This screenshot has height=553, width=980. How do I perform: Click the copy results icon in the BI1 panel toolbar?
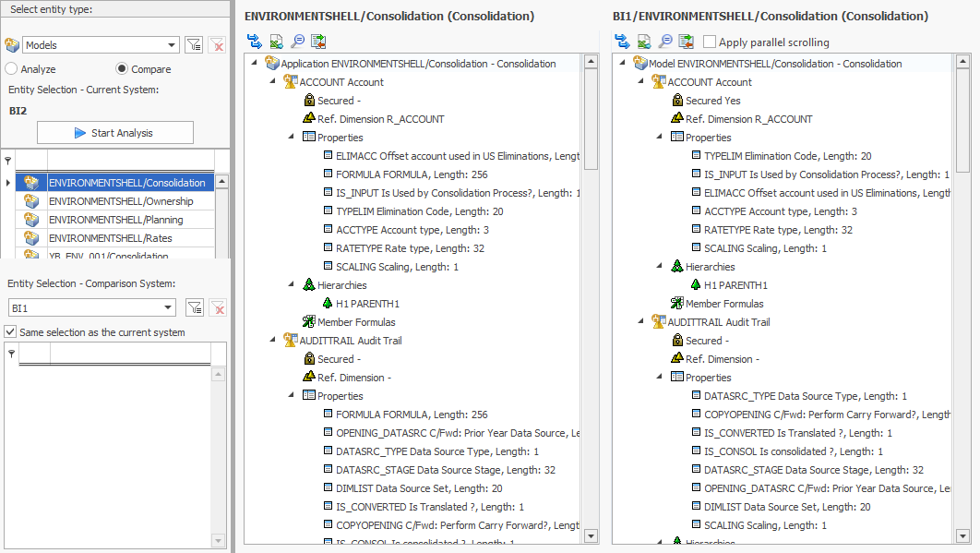(687, 41)
